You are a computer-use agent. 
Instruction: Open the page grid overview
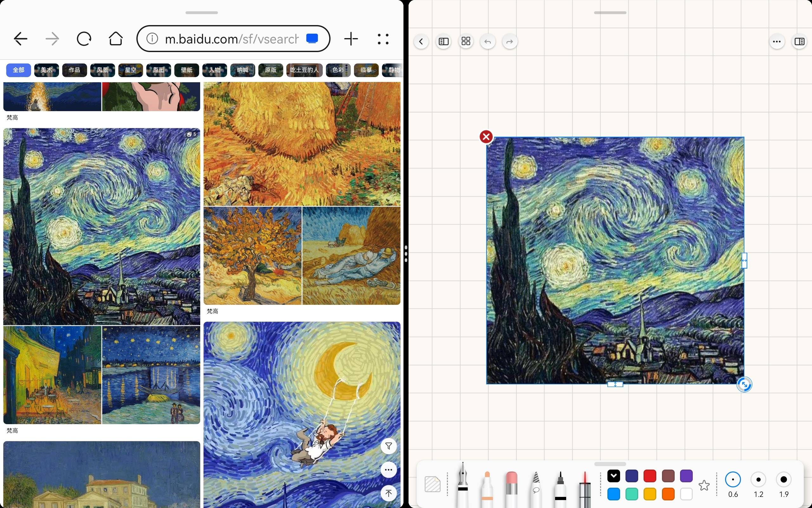(466, 42)
